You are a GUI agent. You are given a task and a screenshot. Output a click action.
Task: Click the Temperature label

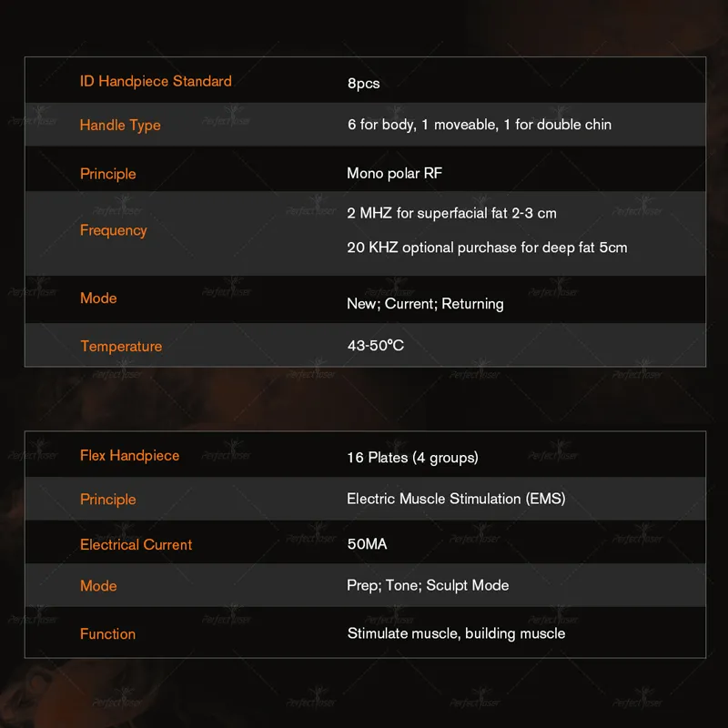[x=121, y=347]
